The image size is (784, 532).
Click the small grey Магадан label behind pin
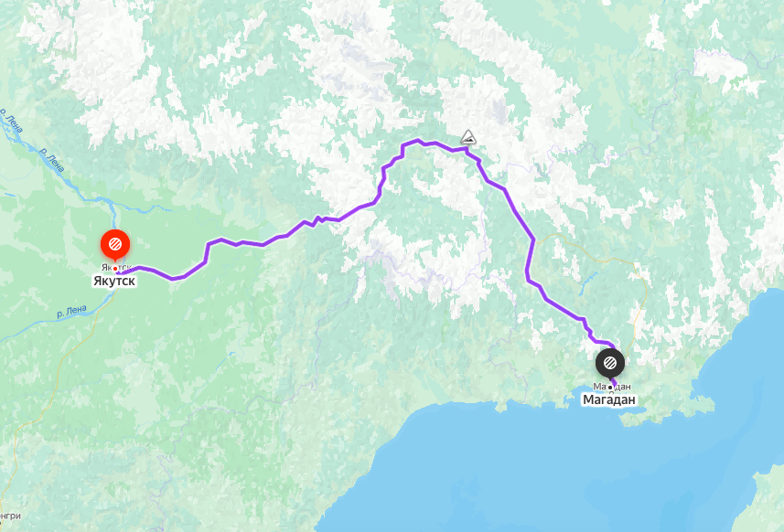coord(611,386)
